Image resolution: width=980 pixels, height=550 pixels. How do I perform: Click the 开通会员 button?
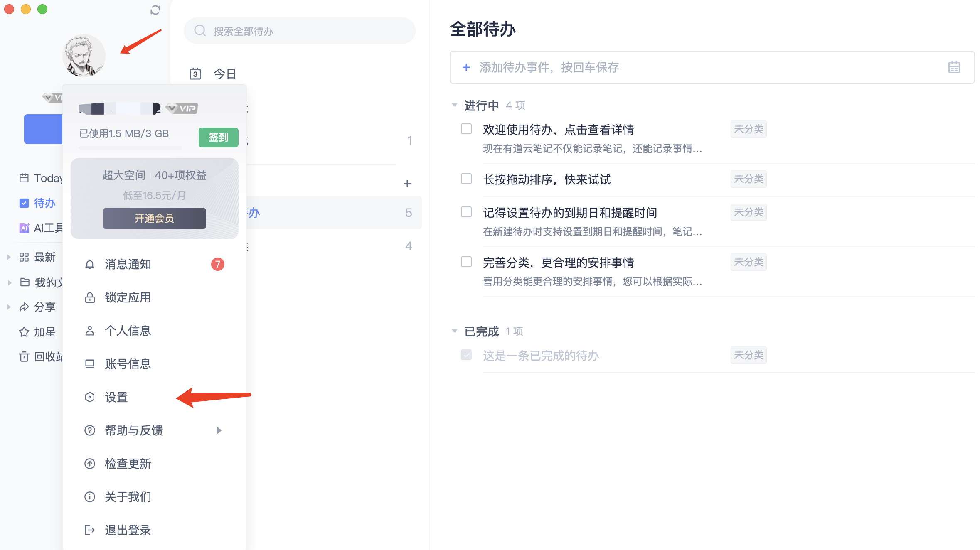tap(155, 219)
